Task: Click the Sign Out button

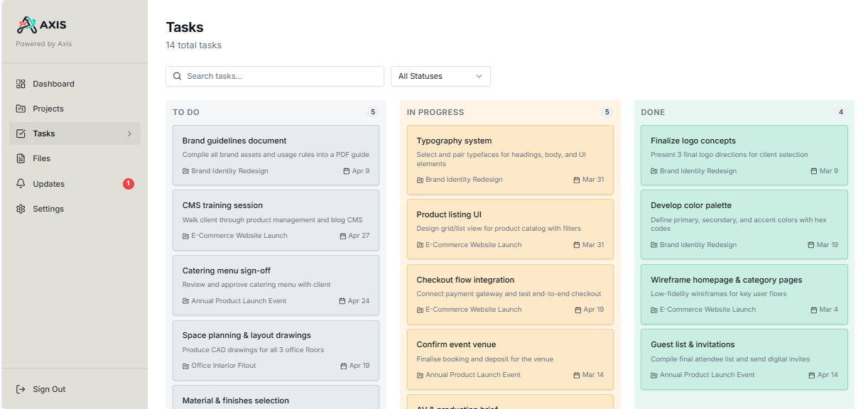Action: pyautogui.click(x=75, y=389)
